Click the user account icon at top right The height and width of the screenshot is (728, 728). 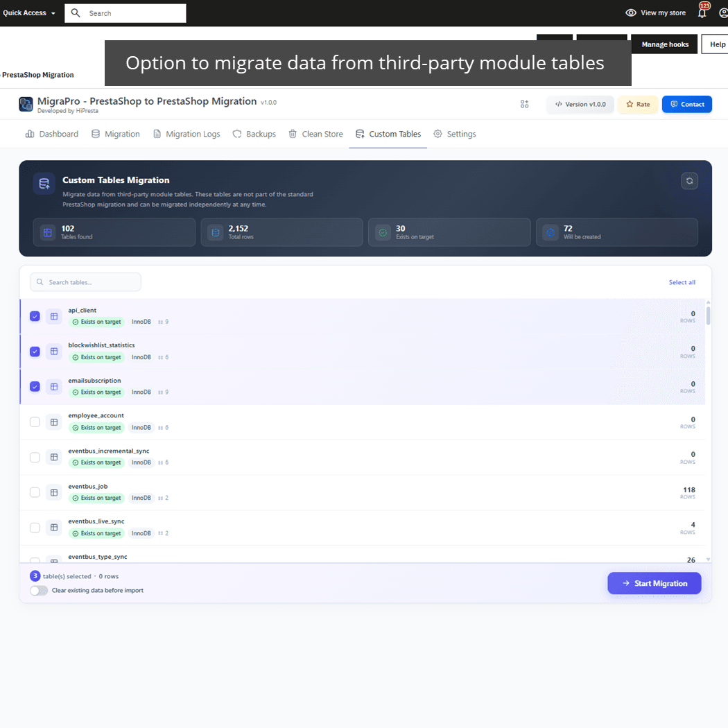click(723, 13)
